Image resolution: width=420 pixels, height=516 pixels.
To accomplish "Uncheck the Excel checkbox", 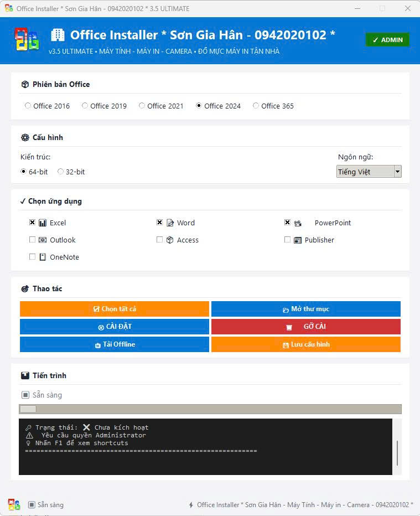I will point(32,223).
